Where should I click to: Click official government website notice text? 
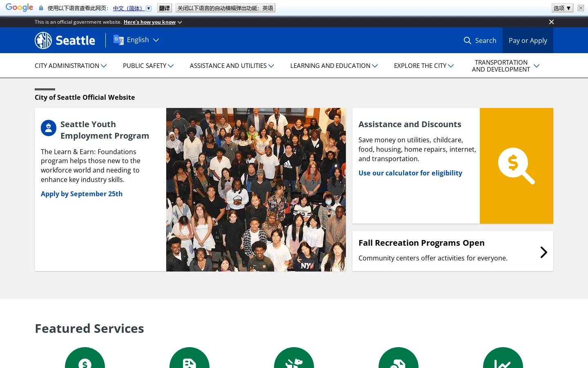point(78,22)
